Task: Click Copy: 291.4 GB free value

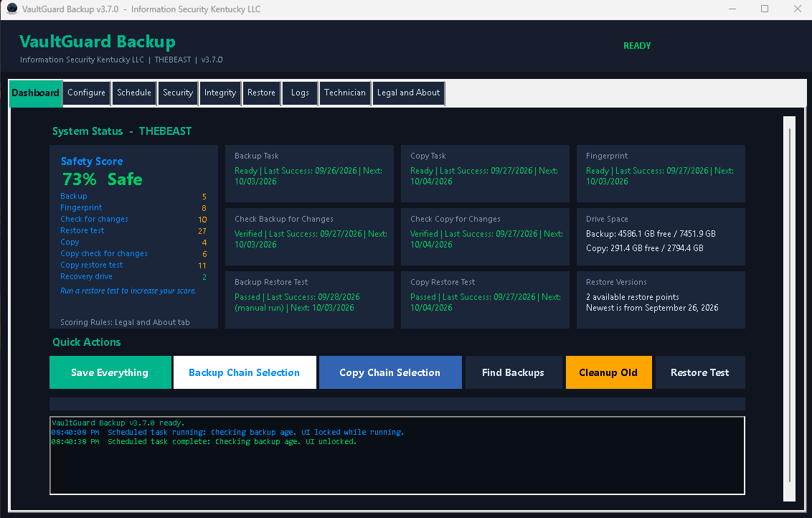Action: (645, 248)
